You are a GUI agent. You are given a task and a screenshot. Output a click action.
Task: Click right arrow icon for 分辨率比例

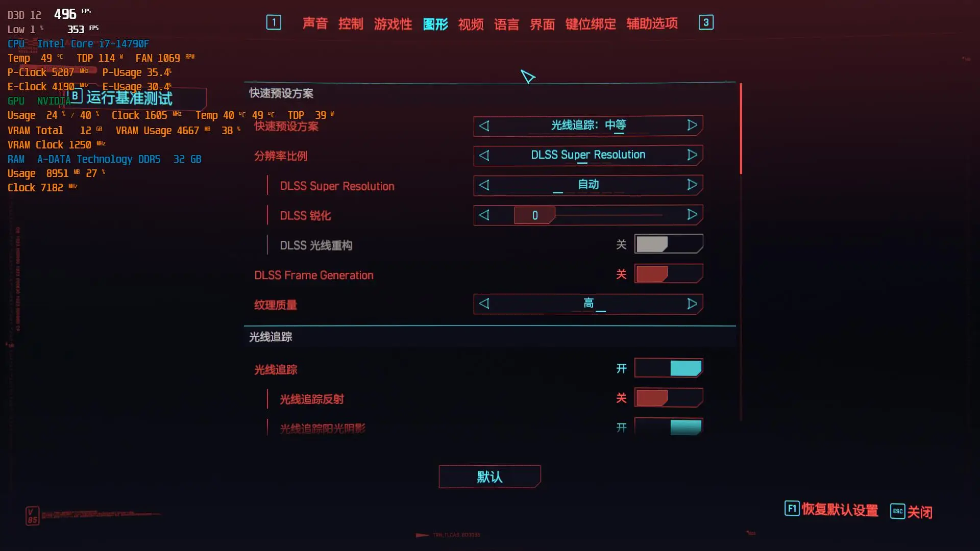692,155
